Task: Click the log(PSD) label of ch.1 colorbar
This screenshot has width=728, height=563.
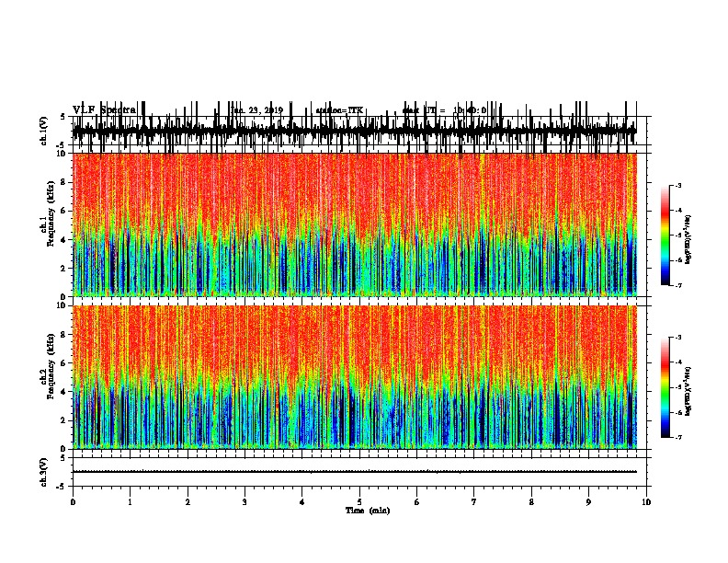Action: click(x=688, y=239)
